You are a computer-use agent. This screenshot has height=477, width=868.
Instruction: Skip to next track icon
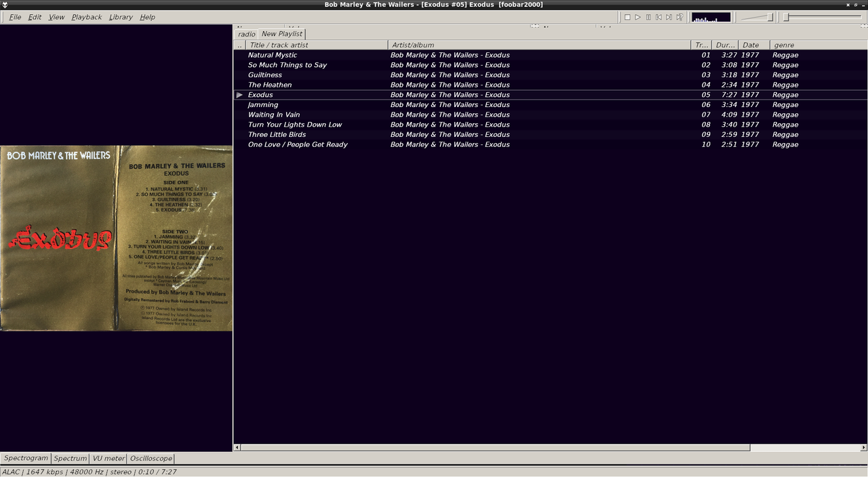pos(669,17)
